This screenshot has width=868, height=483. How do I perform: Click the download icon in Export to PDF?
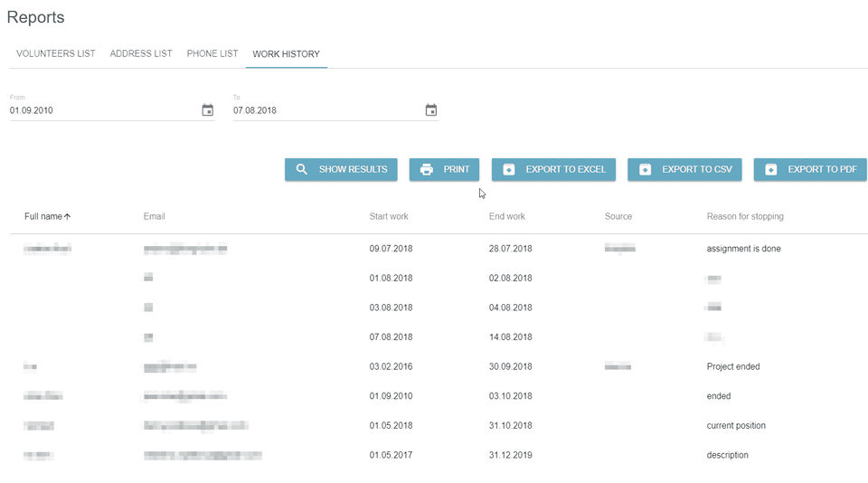pyautogui.click(x=770, y=169)
